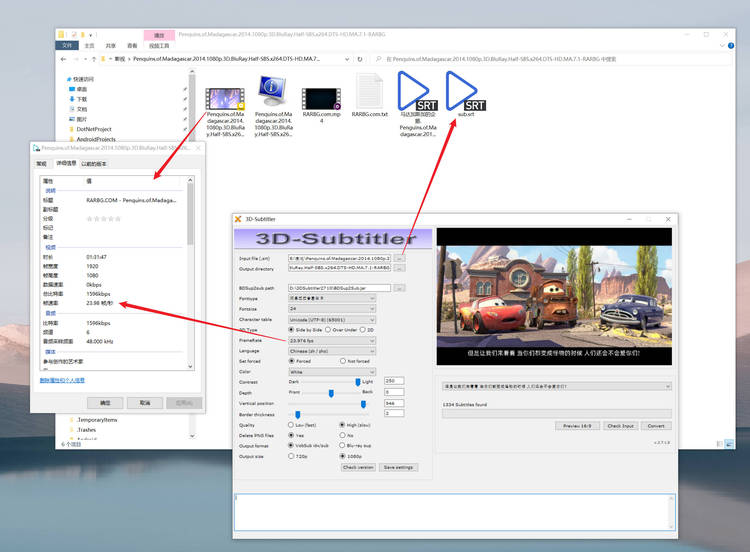Expand the Explorer ribbon chevron

coord(722,45)
